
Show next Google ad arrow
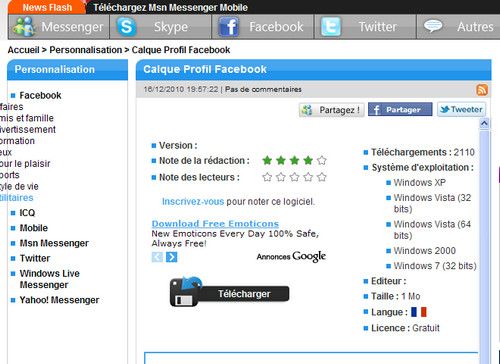[x=172, y=257]
